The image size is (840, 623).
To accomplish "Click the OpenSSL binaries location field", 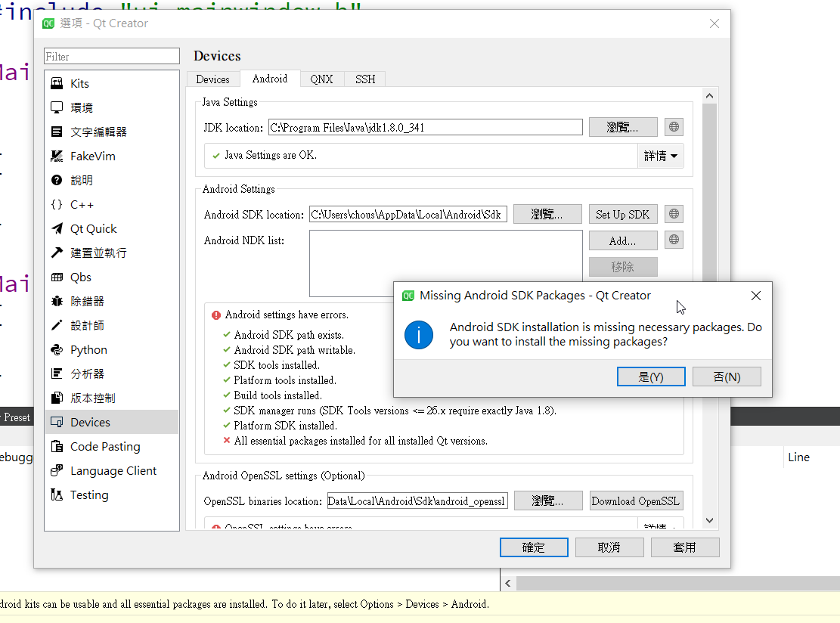I will (x=417, y=501).
